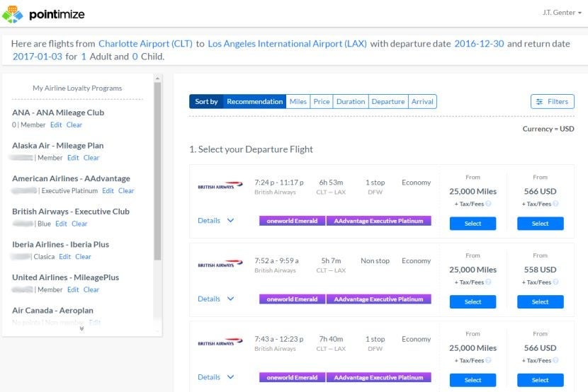
Task: Expand Details for the 7:24 p flight
Action: 215,221
